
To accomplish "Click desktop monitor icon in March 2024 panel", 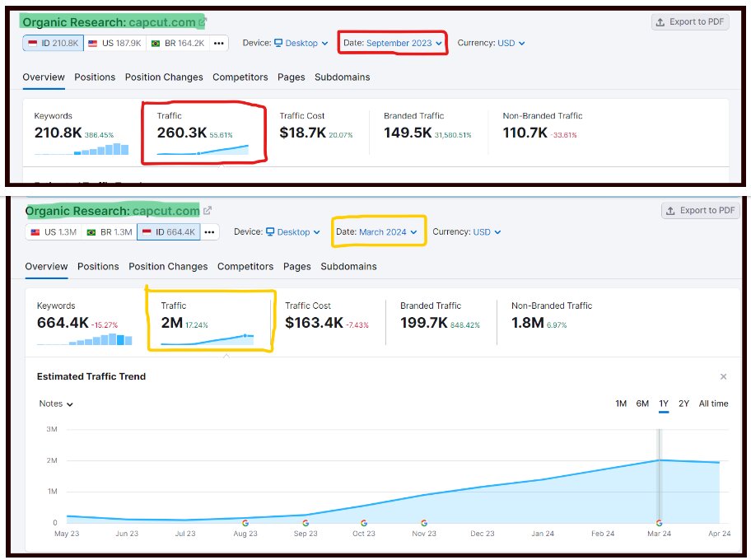I will pos(270,232).
